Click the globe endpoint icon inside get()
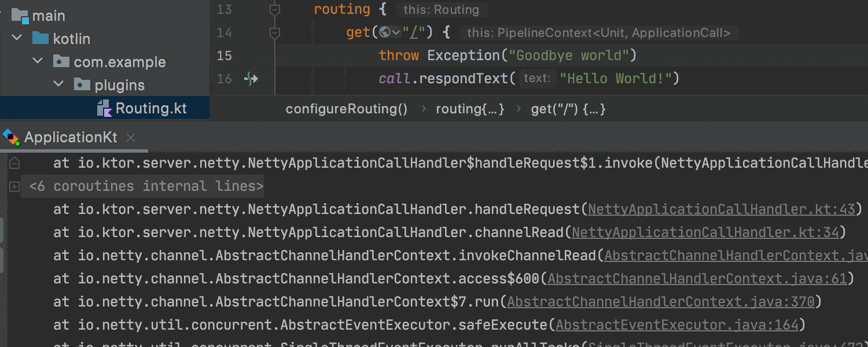The image size is (868, 347). [x=386, y=32]
